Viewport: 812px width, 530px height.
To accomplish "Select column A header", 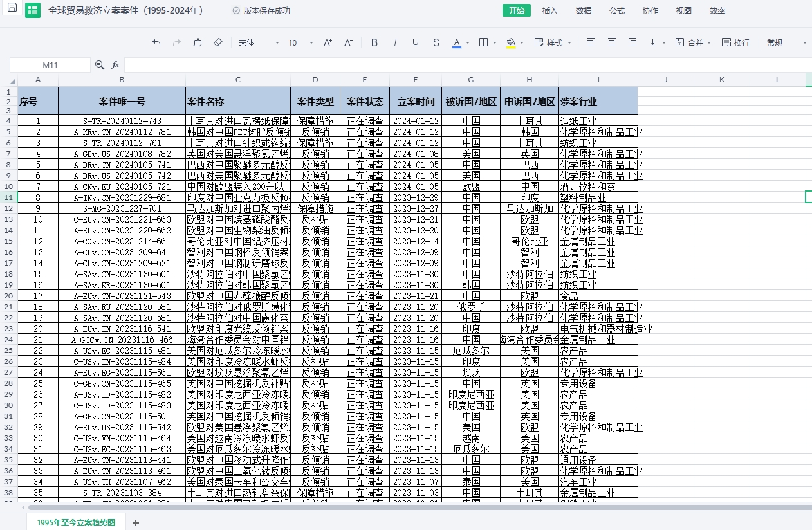I will (38, 80).
